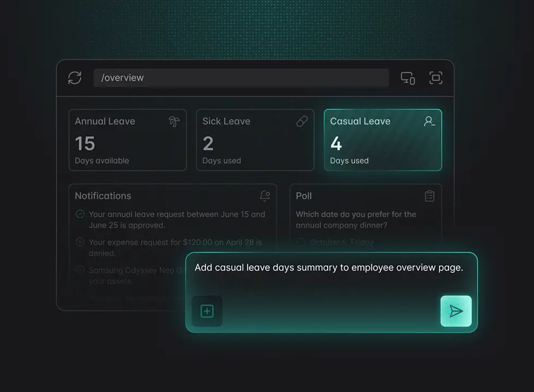
Task: Click the /overview address field
Action: point(241,78)
